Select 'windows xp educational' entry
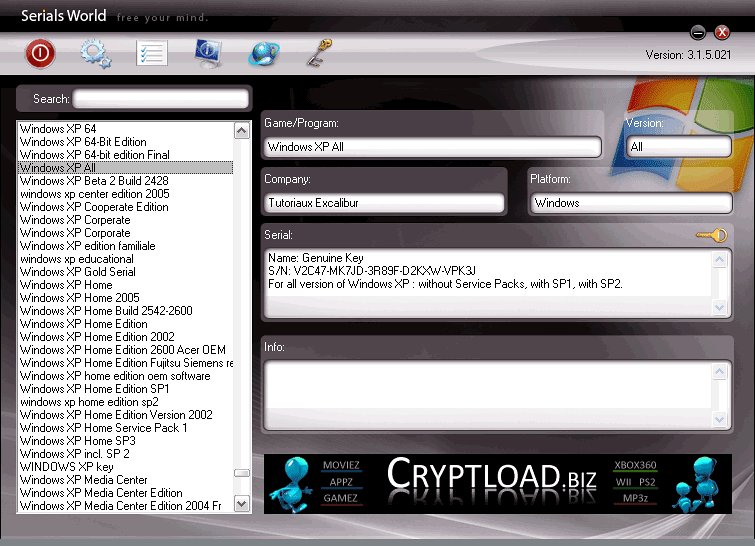The image size is (755, 546). coord(126,259)
